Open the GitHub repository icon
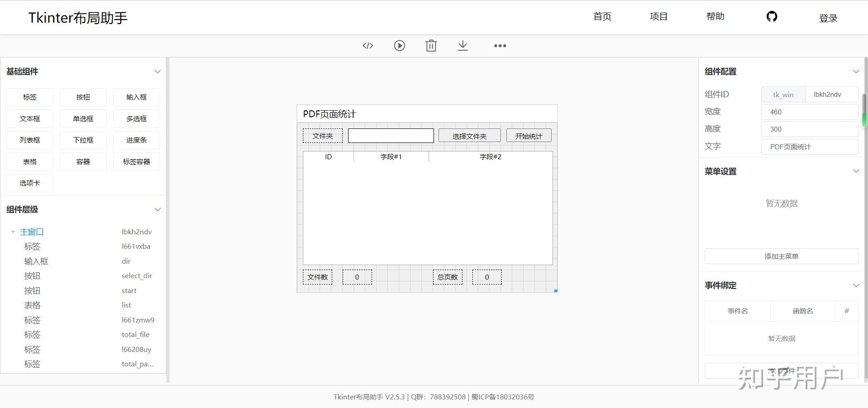Viewport: 868px width, 408px height. [772, 17]
